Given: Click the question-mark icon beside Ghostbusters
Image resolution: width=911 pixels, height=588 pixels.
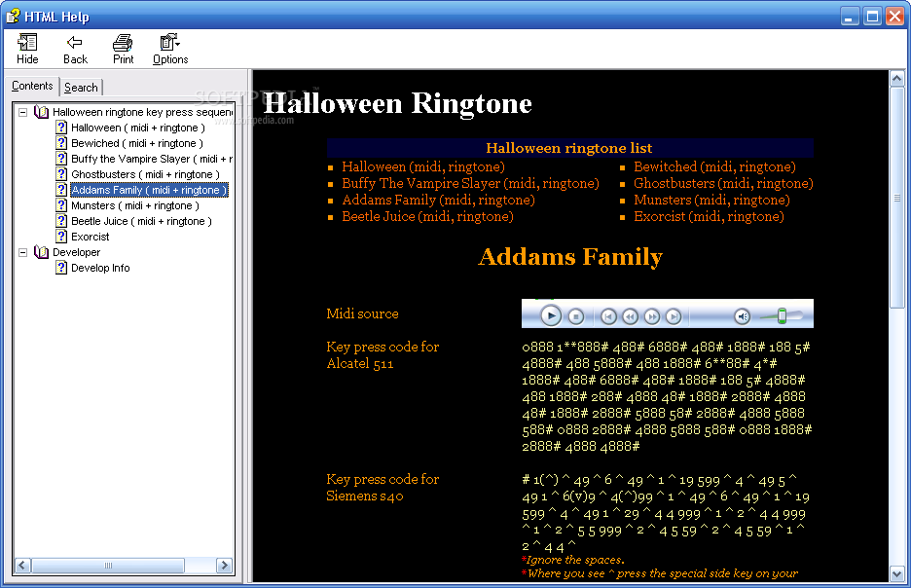Looking at the screenshot, I should (61, 173).
